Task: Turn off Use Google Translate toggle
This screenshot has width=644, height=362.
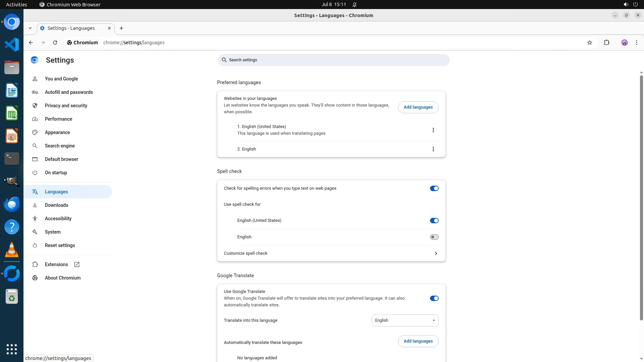Action: pos(434,298)
